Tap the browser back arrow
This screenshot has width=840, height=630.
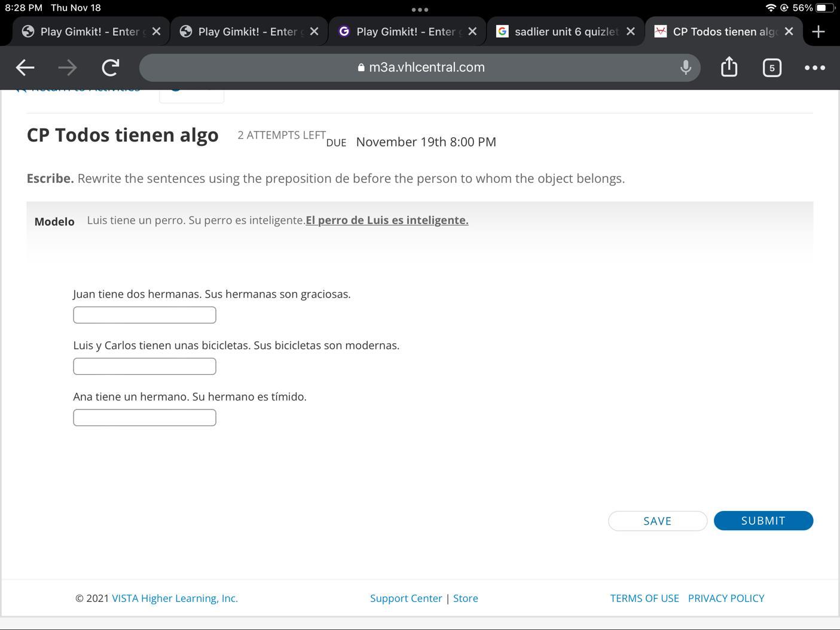pyautogui.click(x=25, y=68)
